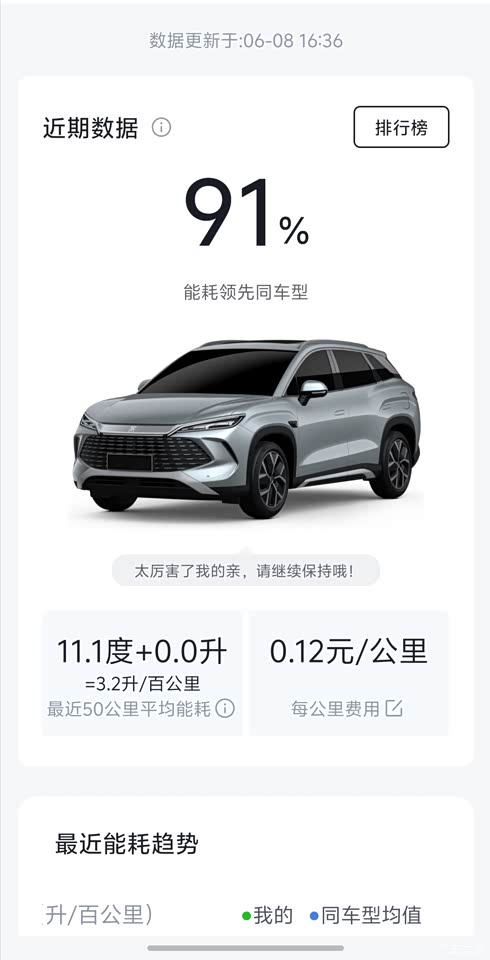Tap the 最近50公里平均能耗 label

129,709
